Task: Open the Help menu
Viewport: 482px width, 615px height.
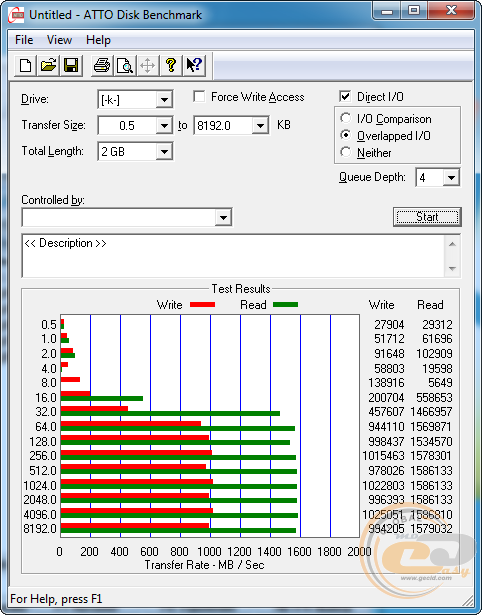Action: [98, 40]
